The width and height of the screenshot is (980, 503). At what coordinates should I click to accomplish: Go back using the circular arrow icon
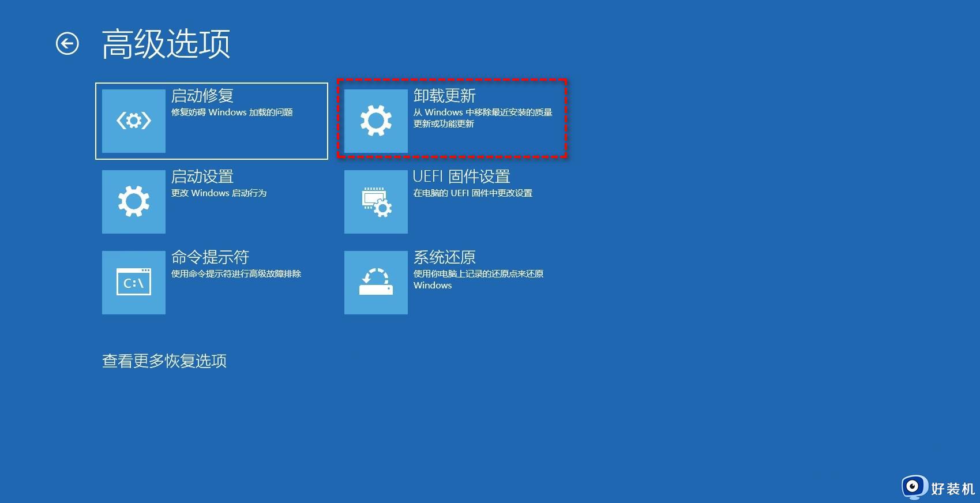click(x=67, y=43)
